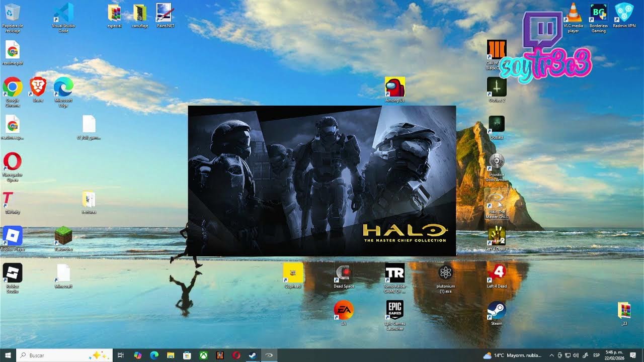This screenshot has width=644, height=362.
Task: Select the Dead Space desktop shortcut
Action: coord(344,276)
